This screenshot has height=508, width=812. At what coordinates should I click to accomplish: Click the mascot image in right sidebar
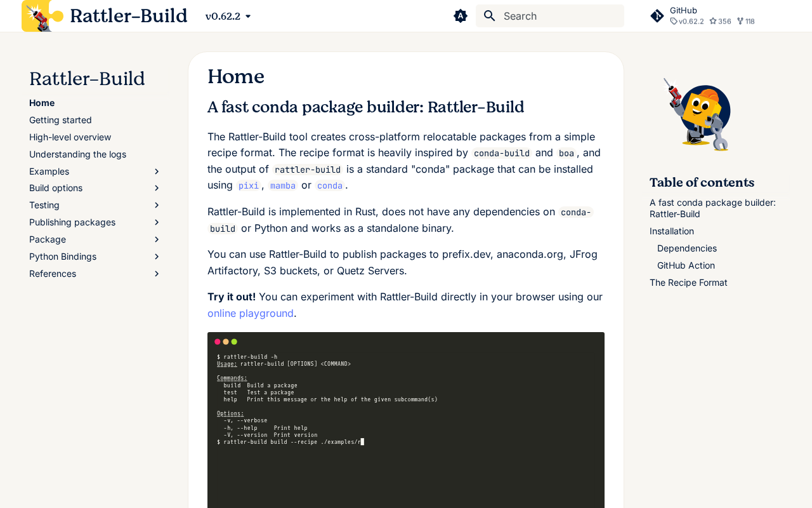(697, 114)
